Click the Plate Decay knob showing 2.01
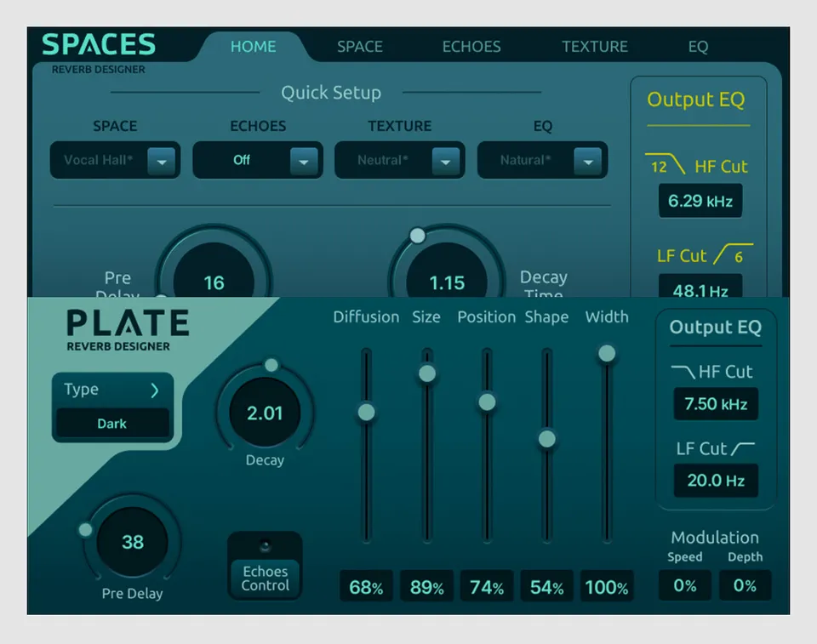 (265, 413)
